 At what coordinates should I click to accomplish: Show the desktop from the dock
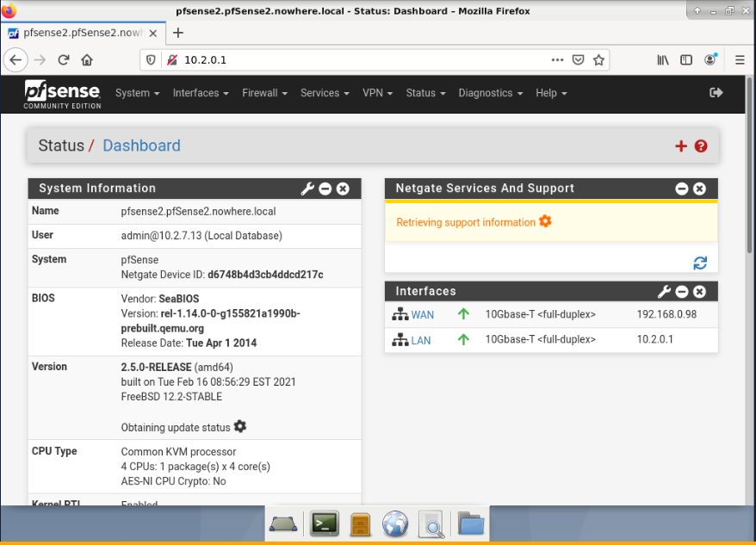(283, 523)
